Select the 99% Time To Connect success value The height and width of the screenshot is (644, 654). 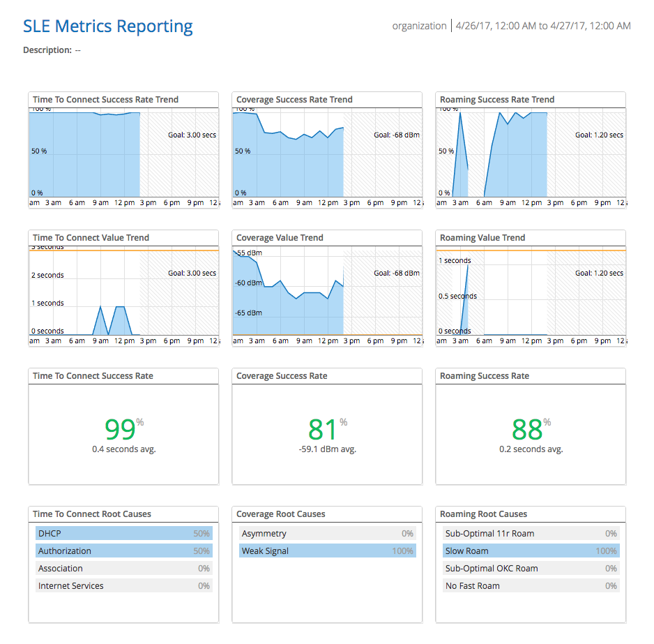[121, 429]
